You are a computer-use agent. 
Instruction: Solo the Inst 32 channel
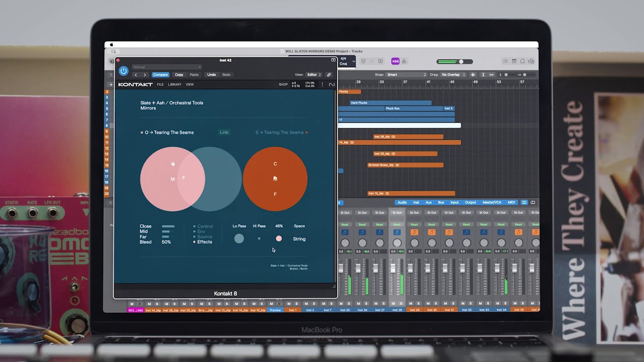click(x=469, y=304)
